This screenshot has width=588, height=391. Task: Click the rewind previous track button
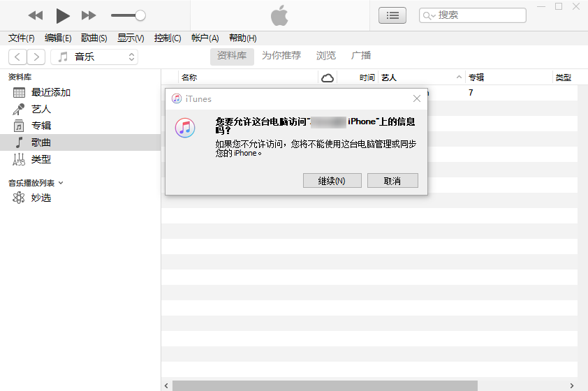36,15
